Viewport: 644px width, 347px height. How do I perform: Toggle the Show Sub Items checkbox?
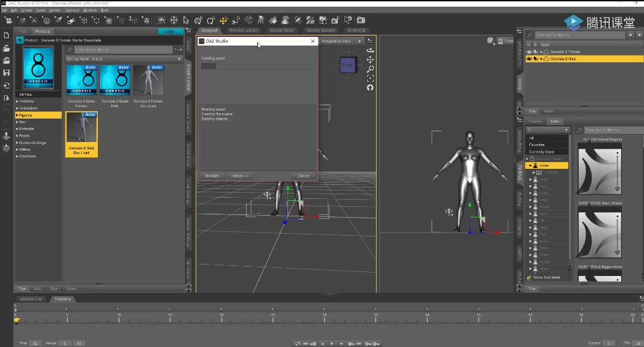529,277
